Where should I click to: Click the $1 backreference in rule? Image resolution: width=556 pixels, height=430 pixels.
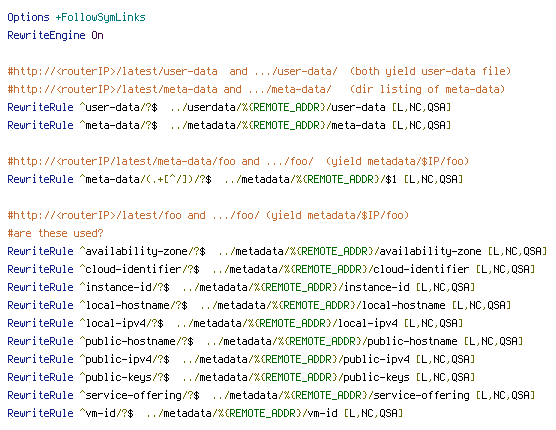[391, 179]
